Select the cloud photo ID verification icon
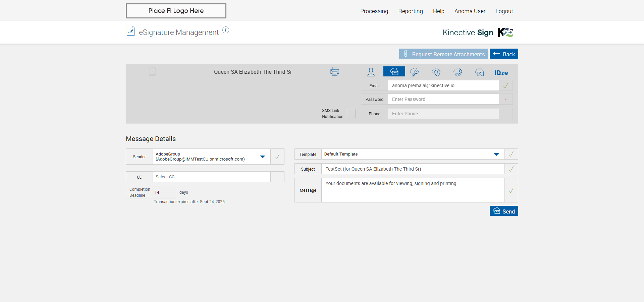 click(480, 72)
